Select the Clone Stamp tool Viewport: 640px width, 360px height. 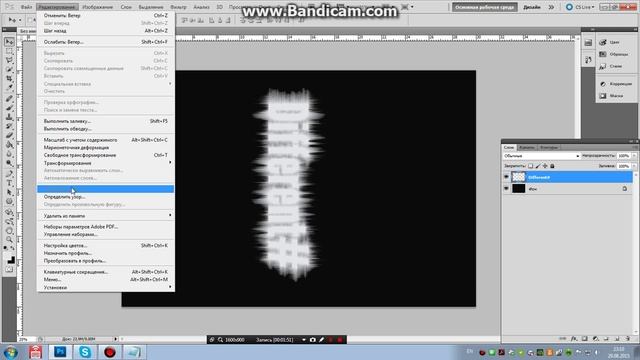9,117
